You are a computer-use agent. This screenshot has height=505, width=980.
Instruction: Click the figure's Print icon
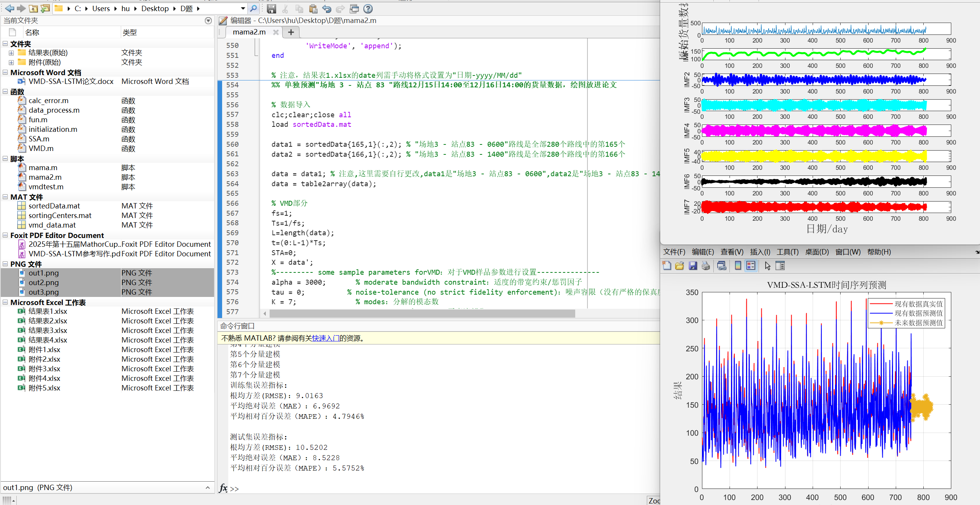point(705,266)
